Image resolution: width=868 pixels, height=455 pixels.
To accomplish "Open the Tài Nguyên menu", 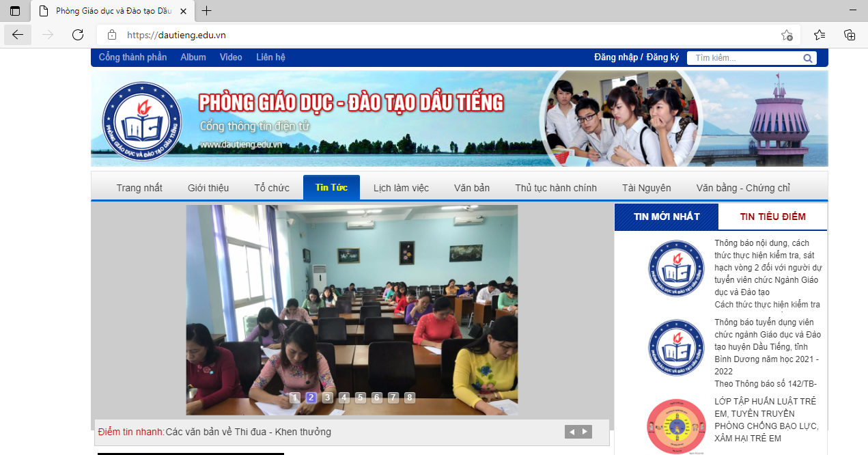I will [646, 188].
